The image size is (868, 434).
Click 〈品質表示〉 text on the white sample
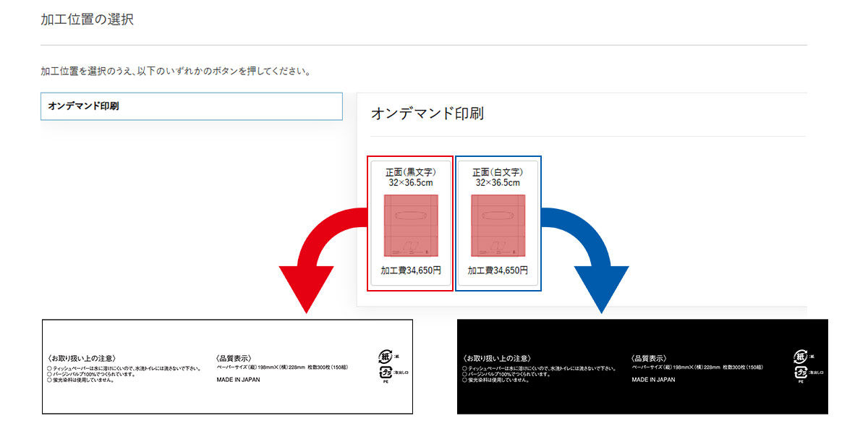[234, 358]
